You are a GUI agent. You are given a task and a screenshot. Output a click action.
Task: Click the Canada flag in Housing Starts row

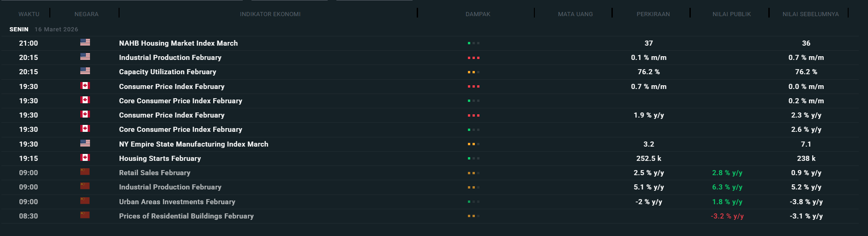[x=85, y=158]
